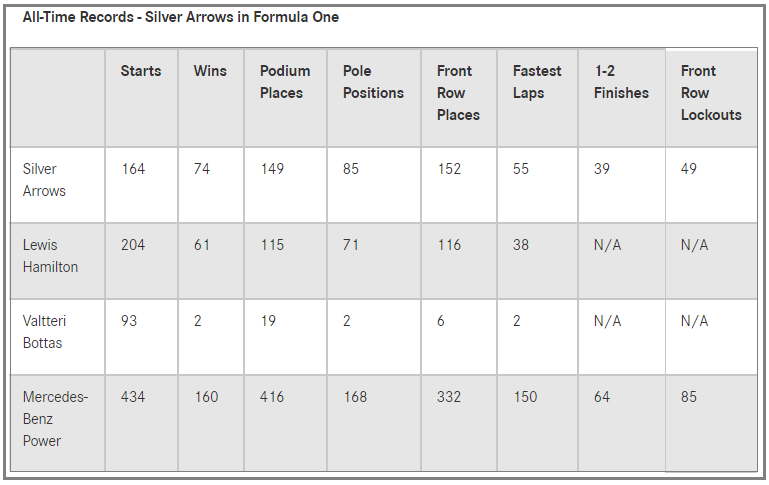Select Mercedes-Benz Power 416 podiums cell
769x485 pixels.
click(272, 397)
